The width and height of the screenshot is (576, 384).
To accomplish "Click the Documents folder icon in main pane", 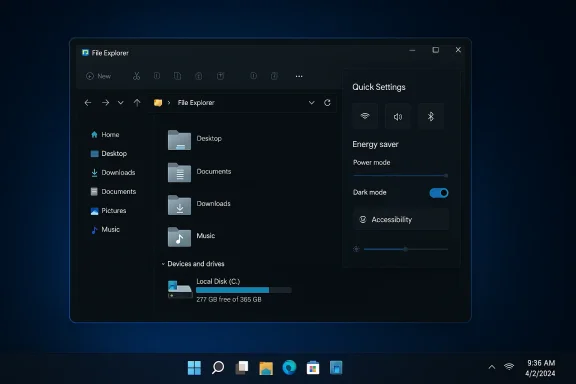I will point(179,172).
